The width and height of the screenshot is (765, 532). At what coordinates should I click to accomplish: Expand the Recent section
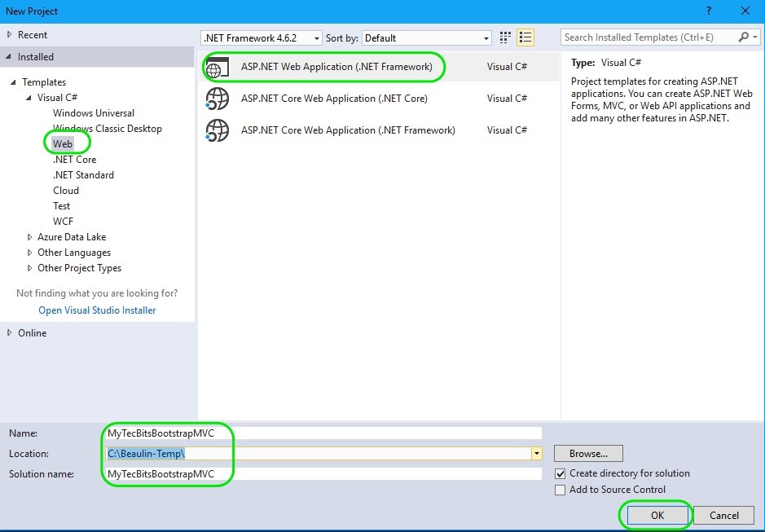point(9,35)
